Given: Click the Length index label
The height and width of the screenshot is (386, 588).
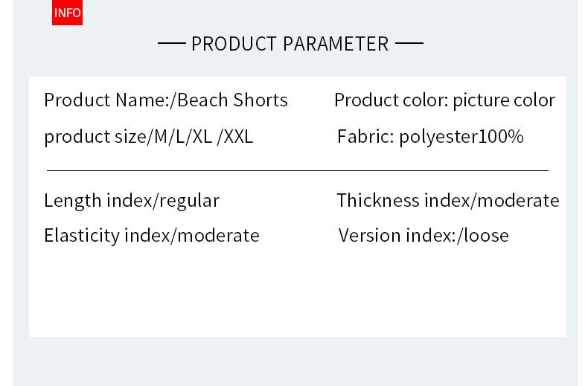Looking at the screenshot, I should [97, 201].
